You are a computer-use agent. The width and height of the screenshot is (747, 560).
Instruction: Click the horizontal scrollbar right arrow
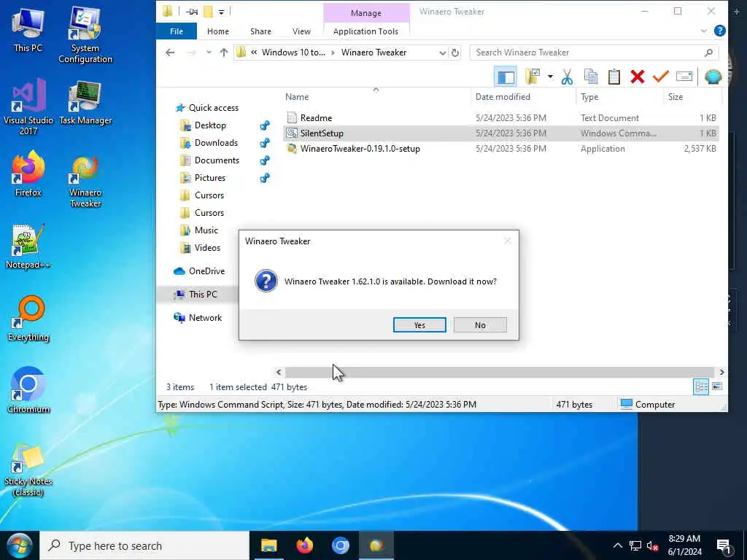point(721,373)
